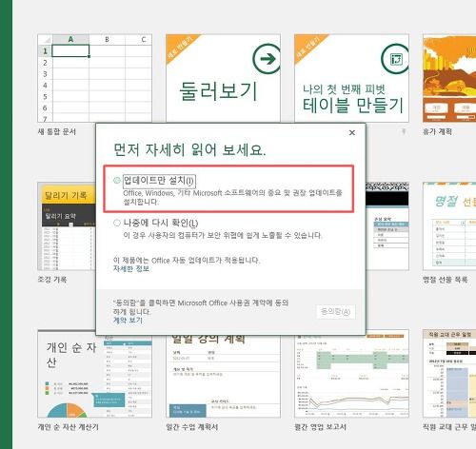Open the '일간 수업 계획서' template thumbnail
The image size is (476, 449).
click(x=223, y=376)
